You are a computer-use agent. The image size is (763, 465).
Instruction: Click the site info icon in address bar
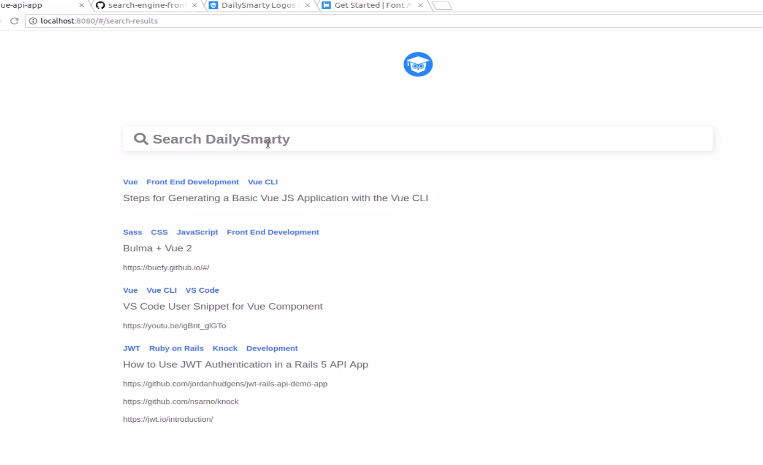click(x=33, y=21)
